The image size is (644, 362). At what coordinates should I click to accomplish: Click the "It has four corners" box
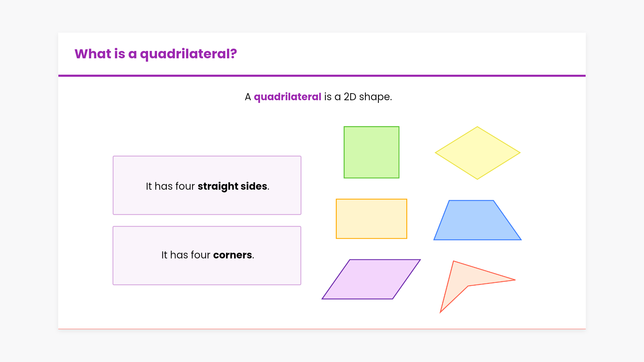point(207,272)
